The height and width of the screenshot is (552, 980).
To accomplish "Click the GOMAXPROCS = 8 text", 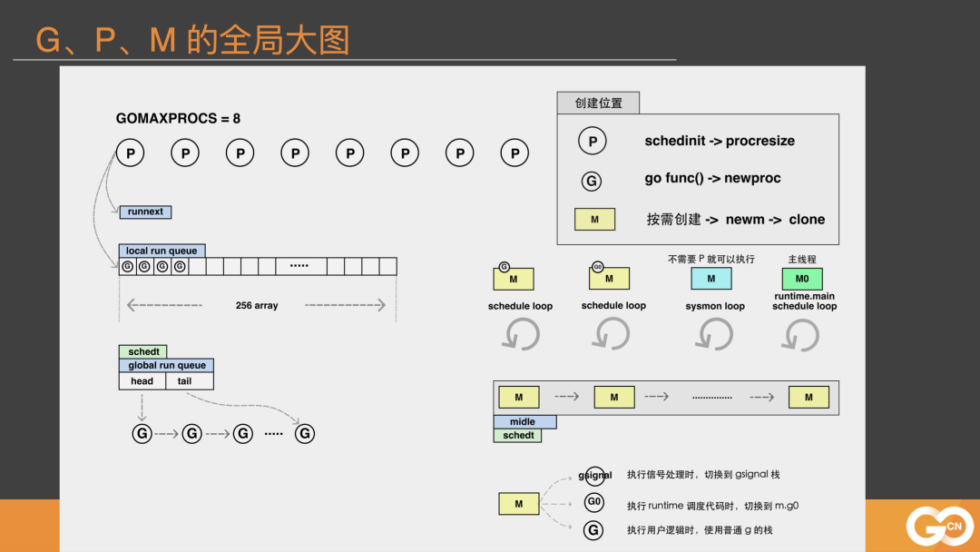I will [178, 118].
